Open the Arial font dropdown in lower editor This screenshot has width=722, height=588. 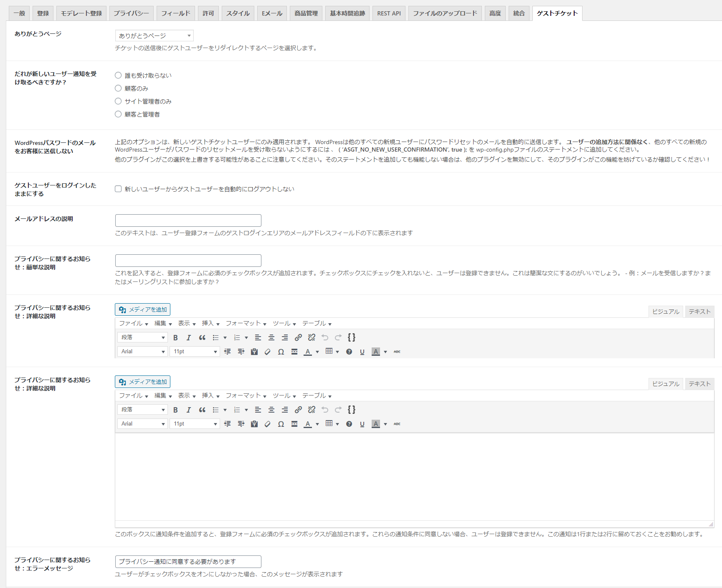pyautogui.click(x=142, y=424)
